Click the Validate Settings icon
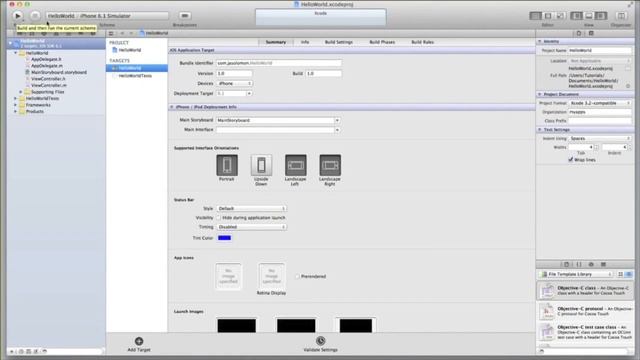 [x=320, y=341]
